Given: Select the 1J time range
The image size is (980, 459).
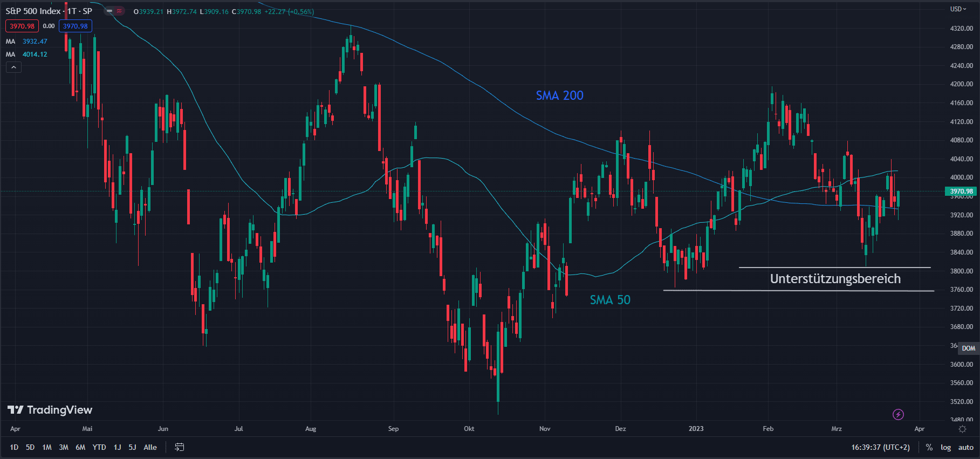Looking at the screenshot, I should tap(117, 447).
